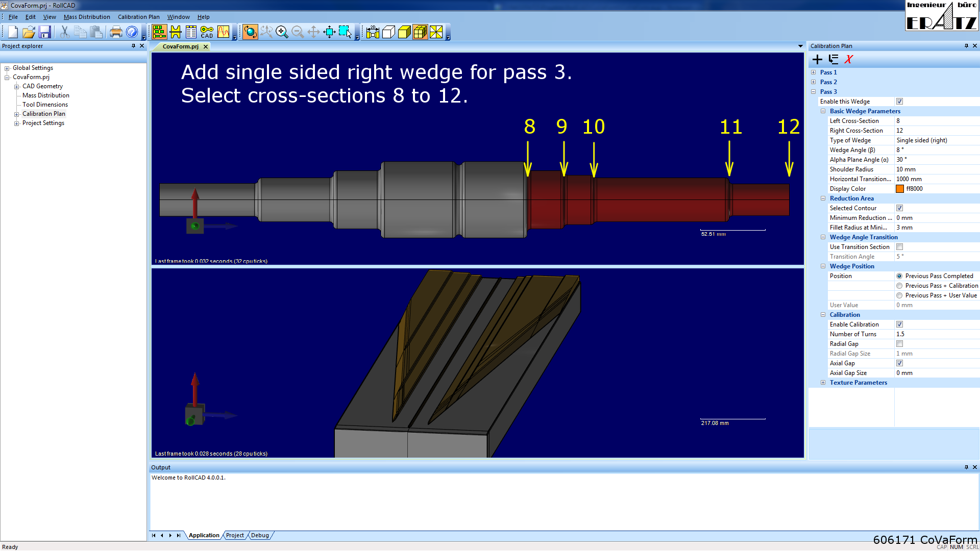
Task: Toggle Selected Contour checkbox
Action: click(x=899, y=208)
